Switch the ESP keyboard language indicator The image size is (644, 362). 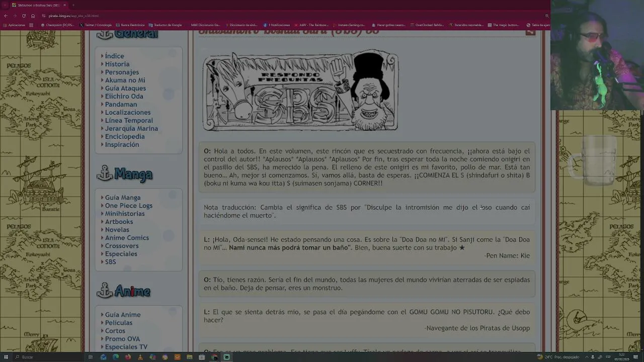608,357
